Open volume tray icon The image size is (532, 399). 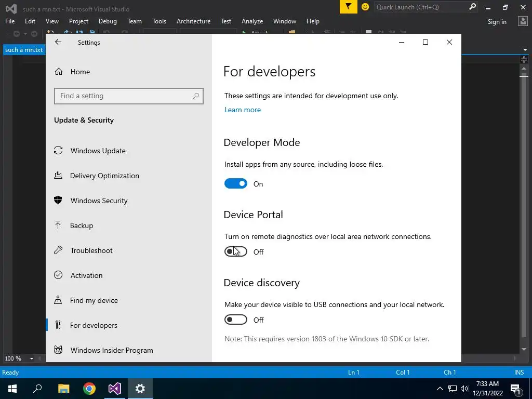[464, 389]
